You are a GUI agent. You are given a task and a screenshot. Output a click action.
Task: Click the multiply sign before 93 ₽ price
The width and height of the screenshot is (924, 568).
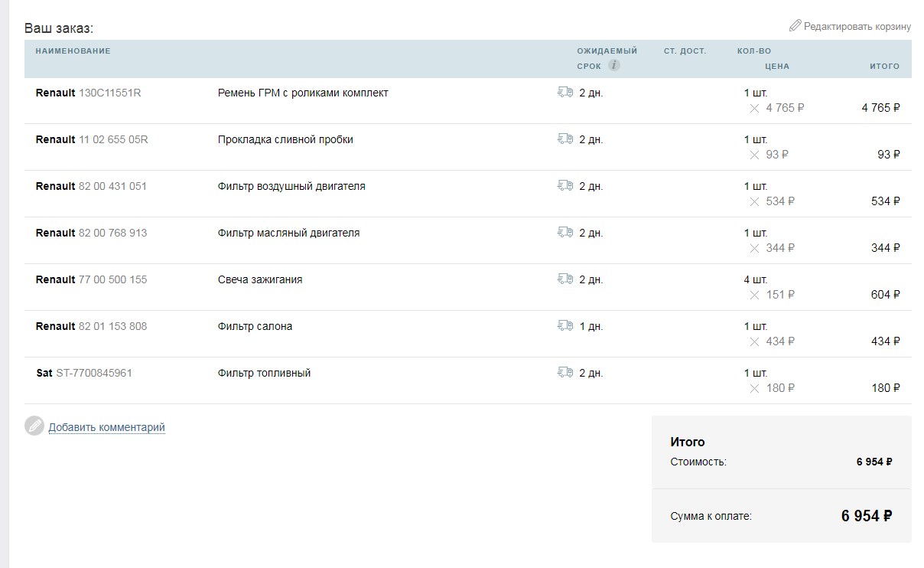pyautogui.click(x=755, y=155)
